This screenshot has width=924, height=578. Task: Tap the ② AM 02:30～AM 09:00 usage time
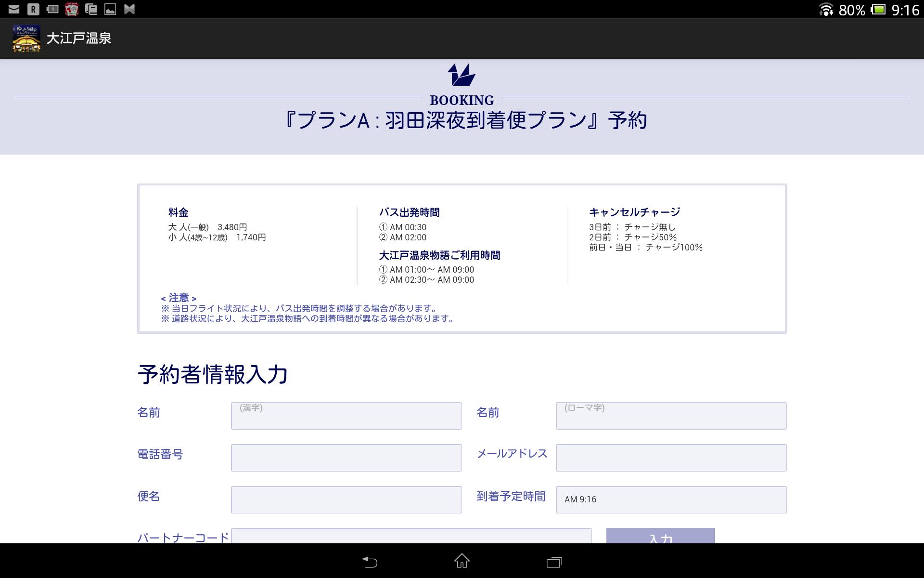click(x=426, y=280)
